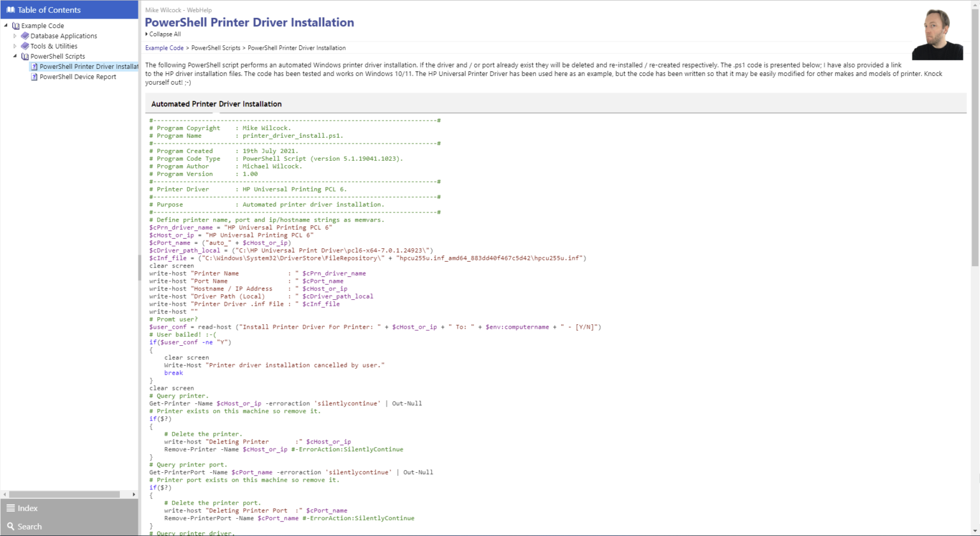Click the question-mark page icon for Printer Driver Installation
980x536 pixels.
coord(34,66)
